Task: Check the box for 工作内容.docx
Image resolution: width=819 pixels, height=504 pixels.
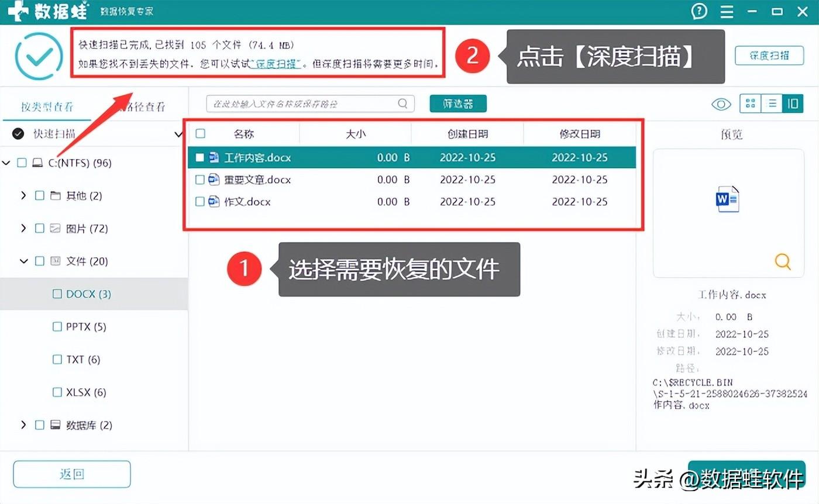Action: (x=200, y=157)
